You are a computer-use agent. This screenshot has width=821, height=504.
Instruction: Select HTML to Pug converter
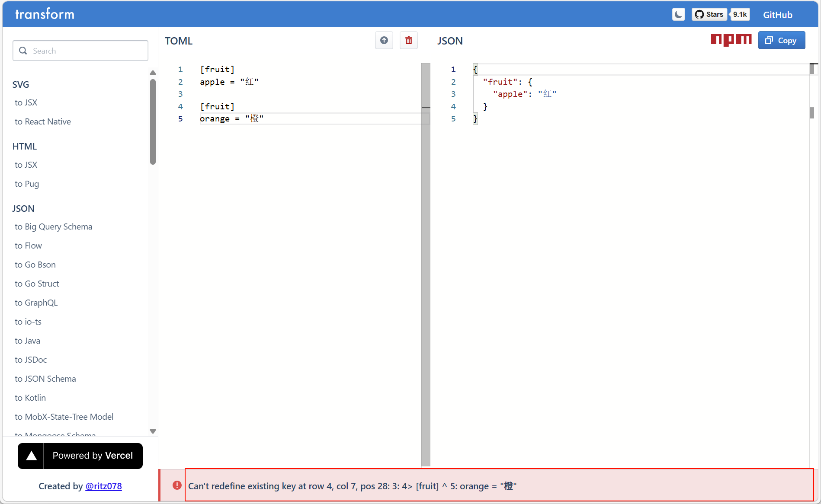27,184
